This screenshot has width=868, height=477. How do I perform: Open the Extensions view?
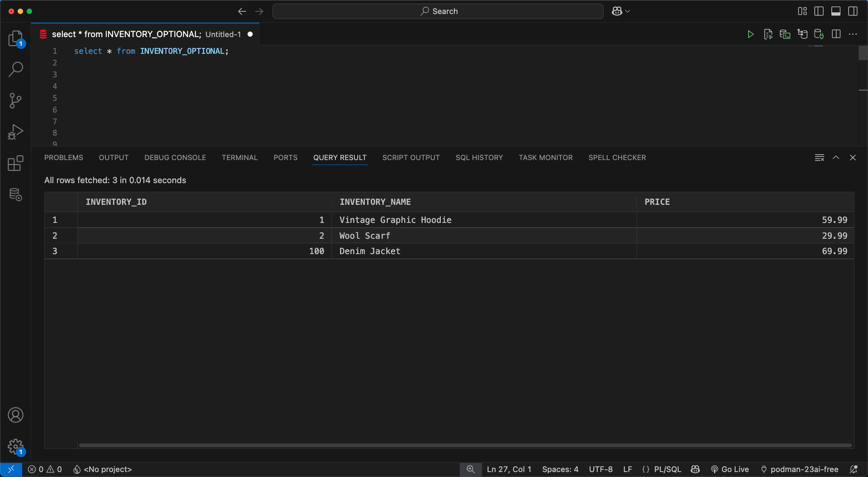point(16,163)
